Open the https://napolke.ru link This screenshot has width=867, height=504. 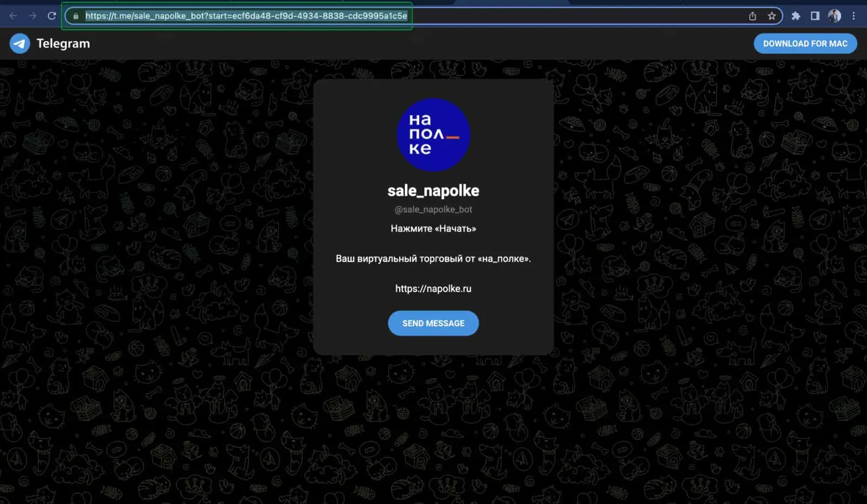[x=433, y=289]
